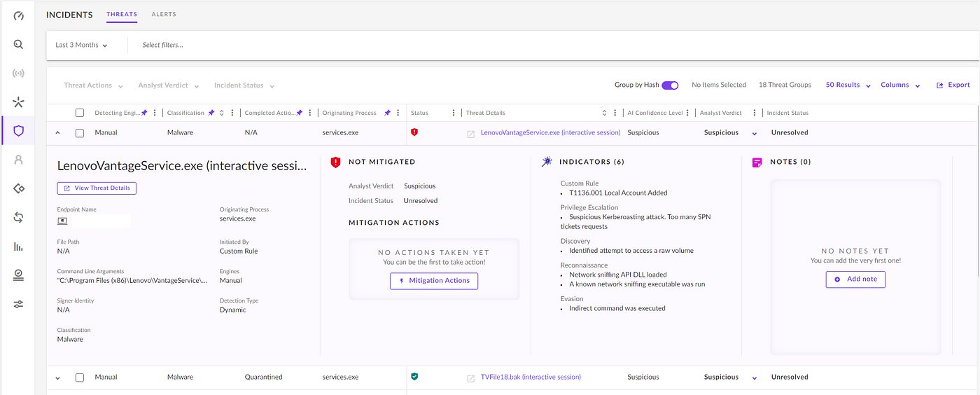Open TVFile18.bak (interactive session) link
Image resolution: width=980 pixels, height=395 pixels.
tap(531, 377)
